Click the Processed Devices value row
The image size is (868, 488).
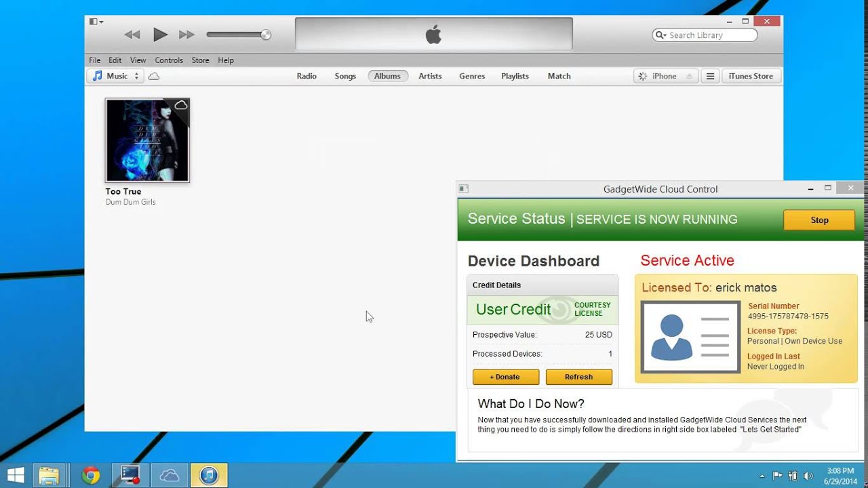542,354
